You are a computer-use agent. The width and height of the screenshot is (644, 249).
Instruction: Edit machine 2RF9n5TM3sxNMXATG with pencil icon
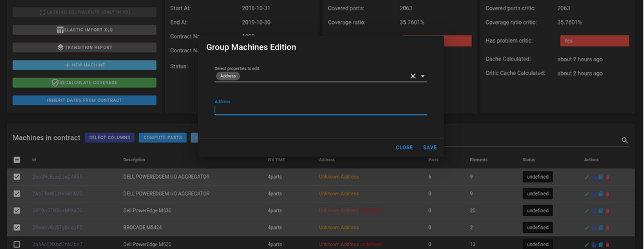587,211
